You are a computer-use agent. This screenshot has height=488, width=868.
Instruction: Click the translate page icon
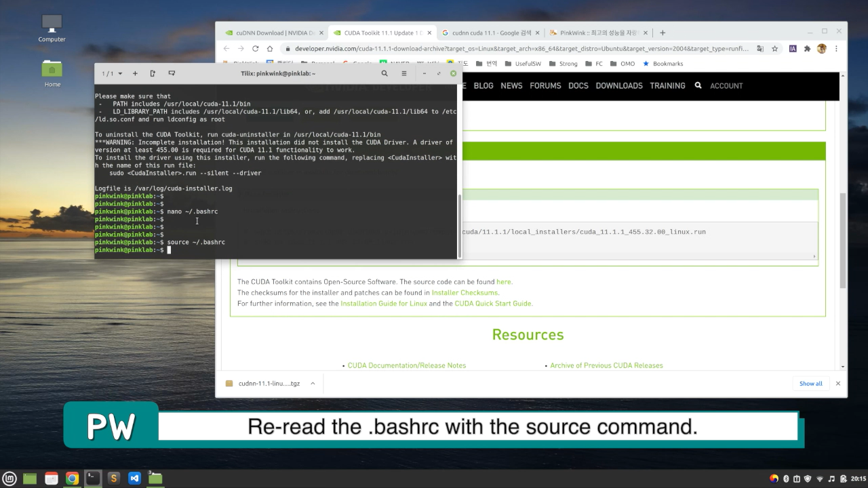coord(760,49)
